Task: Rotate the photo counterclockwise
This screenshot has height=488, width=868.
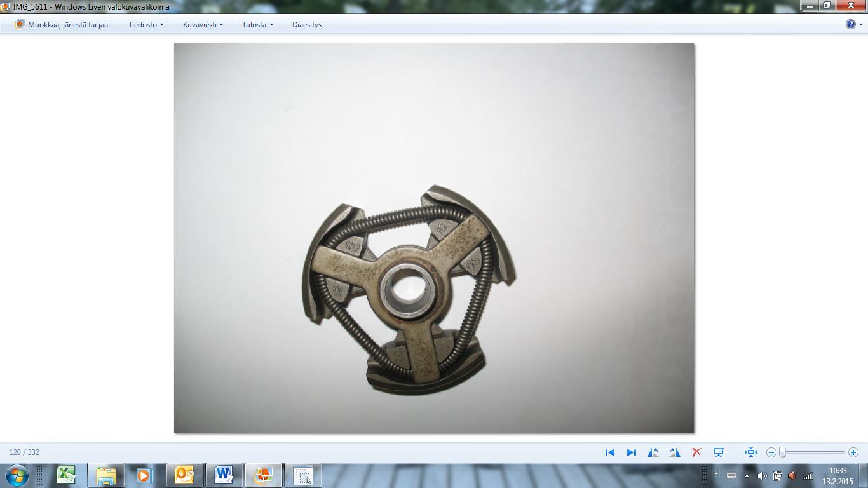Action: (x=653, y=452)
